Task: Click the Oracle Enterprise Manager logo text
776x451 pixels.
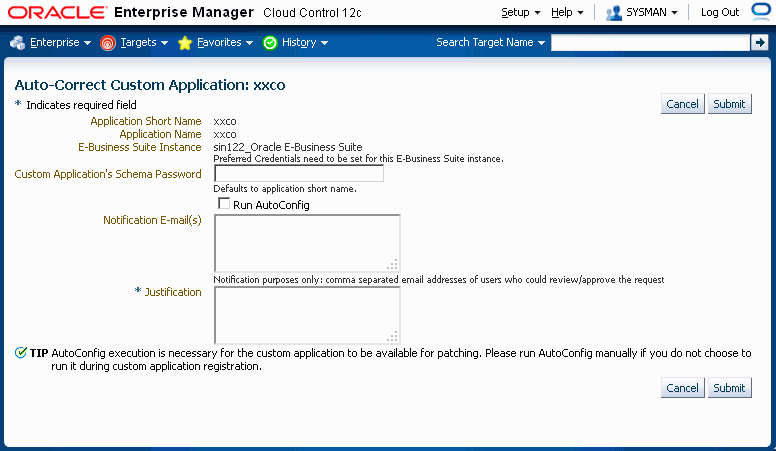Action: 131,12
